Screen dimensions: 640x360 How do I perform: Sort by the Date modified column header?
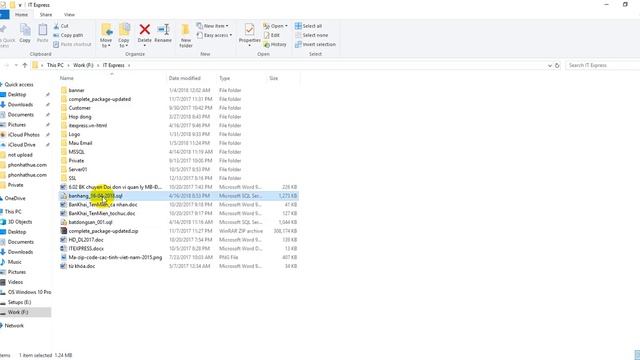184,78
